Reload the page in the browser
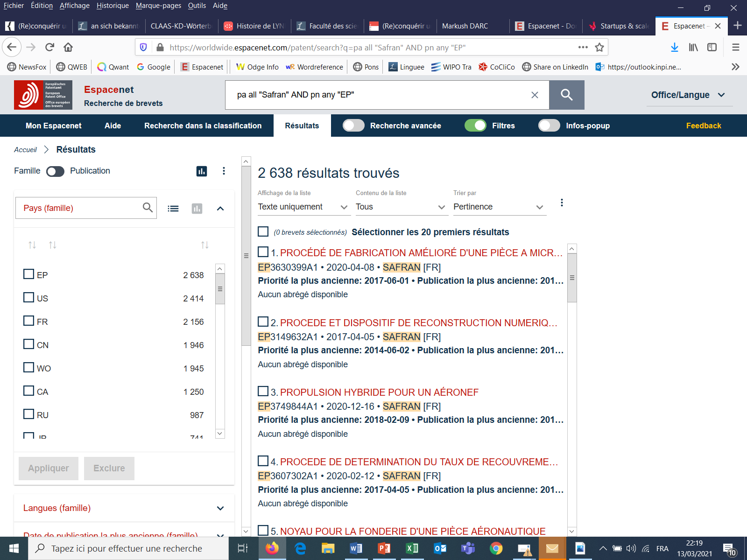Image resolution: width=747 pixels, height=560 pixels. click(49, 47)
